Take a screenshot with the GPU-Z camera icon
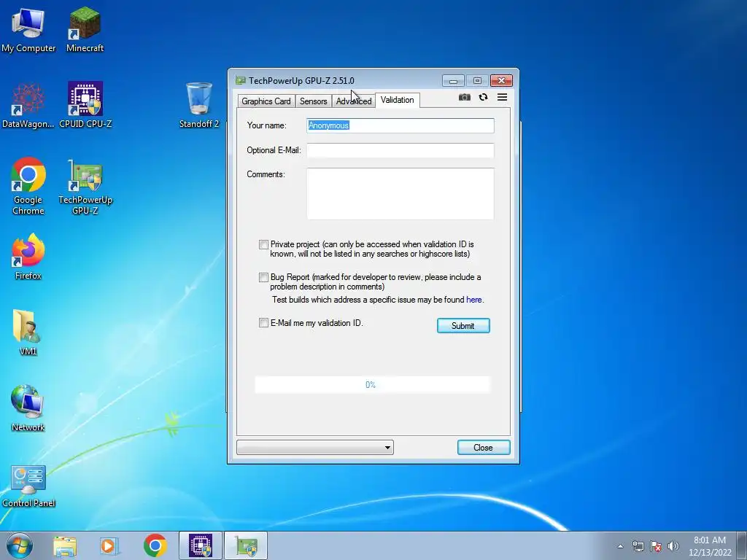The height and width of the screenshot is (560, 747). coord(465,97)
